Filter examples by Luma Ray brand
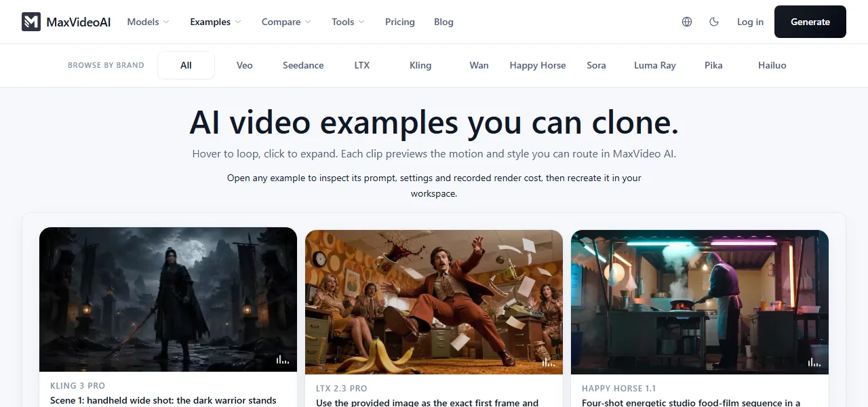The image size is (868, 407). (655, 65)
